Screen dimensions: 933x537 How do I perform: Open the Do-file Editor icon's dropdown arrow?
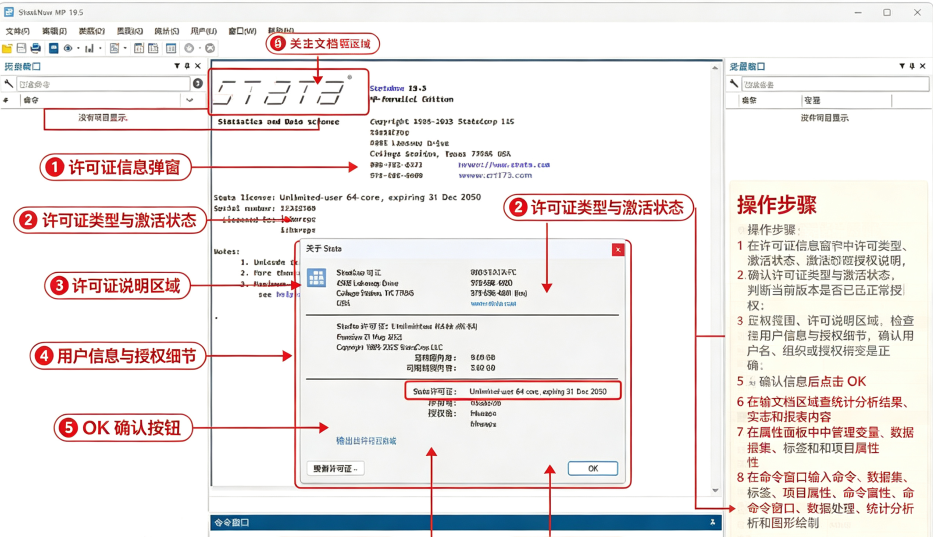coord(125,48)
